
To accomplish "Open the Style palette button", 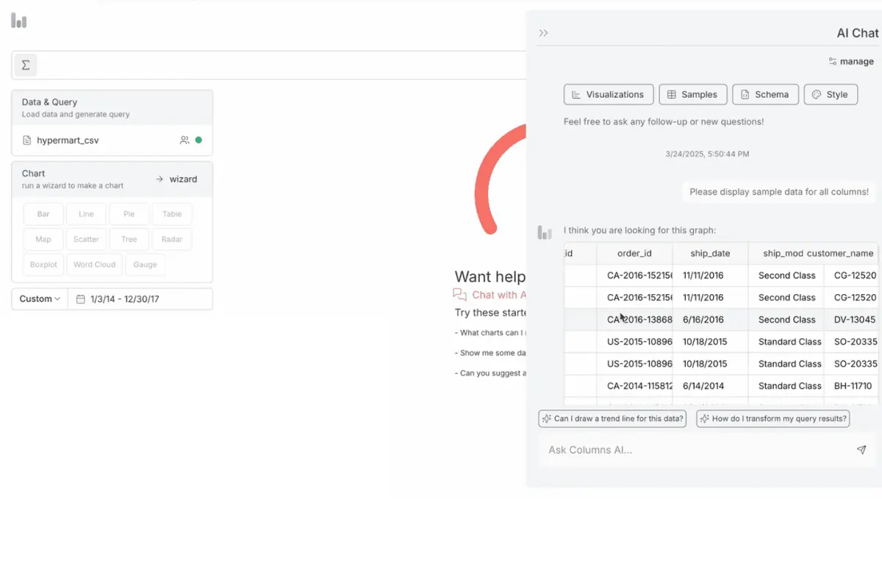I will coord(831,94).
